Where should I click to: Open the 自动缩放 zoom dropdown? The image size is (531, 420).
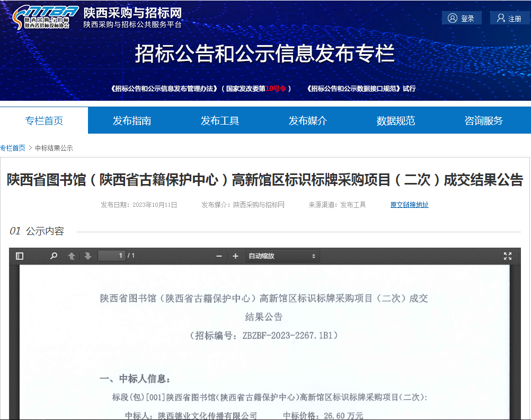282,256
